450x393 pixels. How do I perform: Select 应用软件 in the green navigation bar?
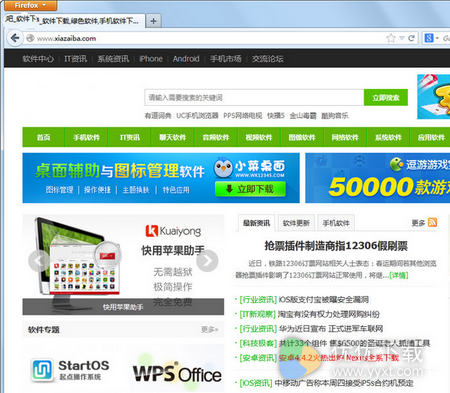click(431, 137)
